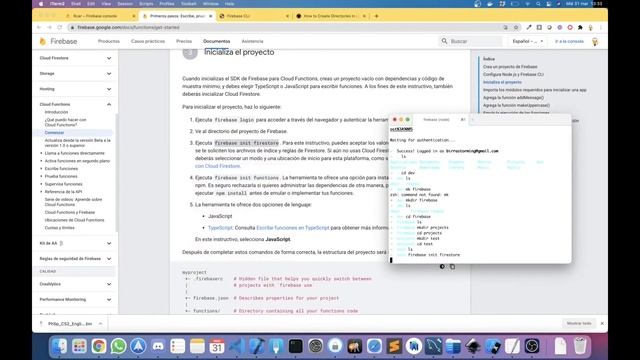Open Discord from the Dock
The image size is (640, 360).
[158, 347]
